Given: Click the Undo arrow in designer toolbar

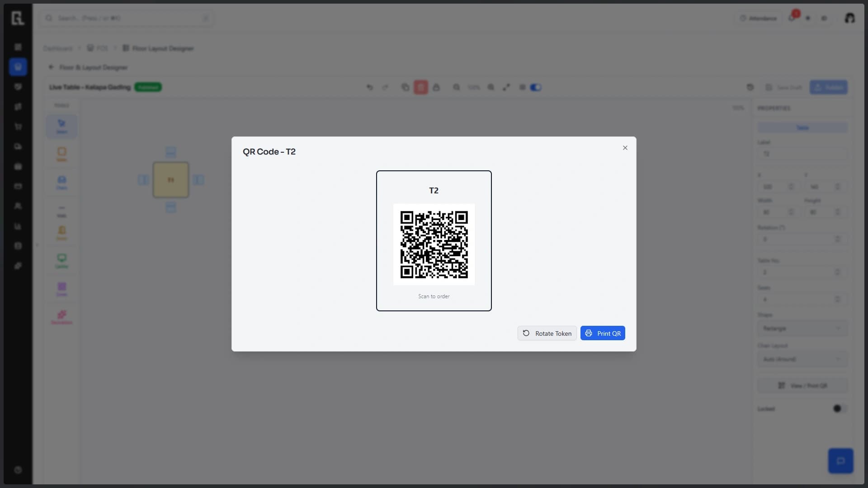Looking at the screenshot, I should point(370,87).
